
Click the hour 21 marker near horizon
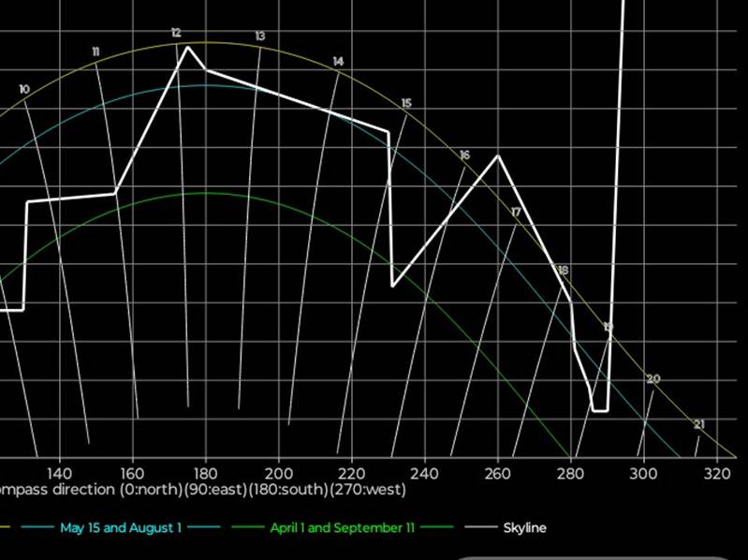[x=699, y=425]
